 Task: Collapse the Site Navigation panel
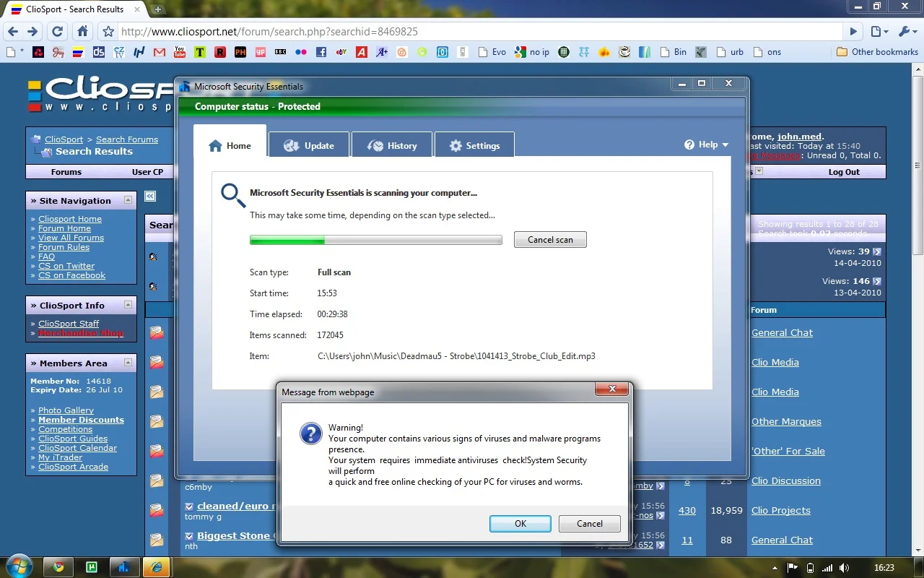(x=128, y=200)
